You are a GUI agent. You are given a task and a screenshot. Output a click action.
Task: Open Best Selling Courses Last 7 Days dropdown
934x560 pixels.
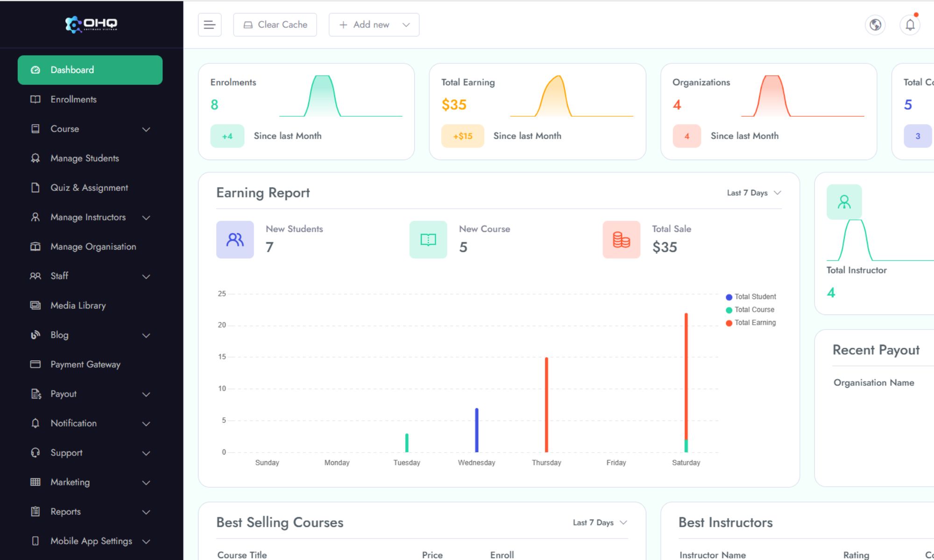tap(600, 523)
